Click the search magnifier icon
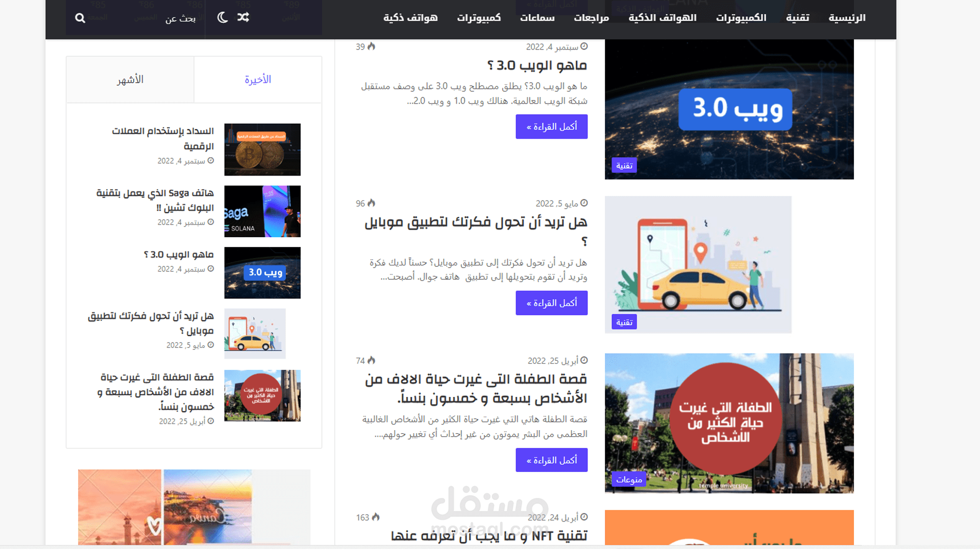The width and height of the screenshot is (980, 551). (80, 18)
